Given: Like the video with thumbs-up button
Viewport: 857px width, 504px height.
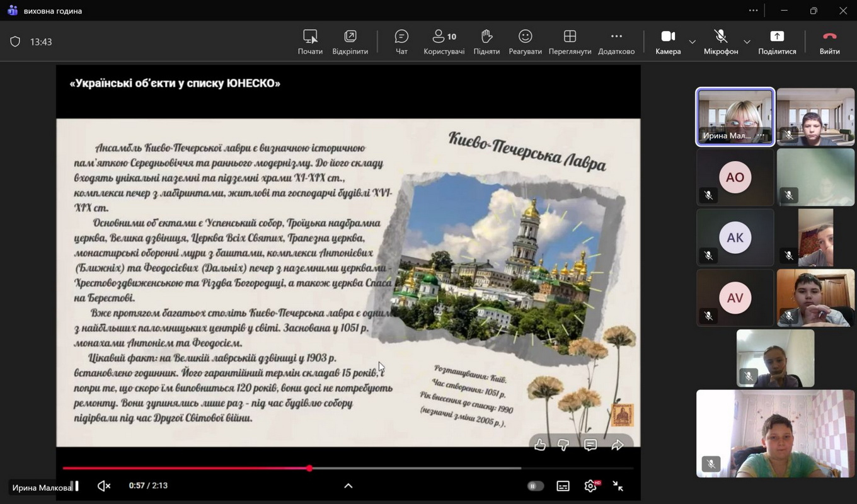Looking at the screenshot, I should 540,445.
